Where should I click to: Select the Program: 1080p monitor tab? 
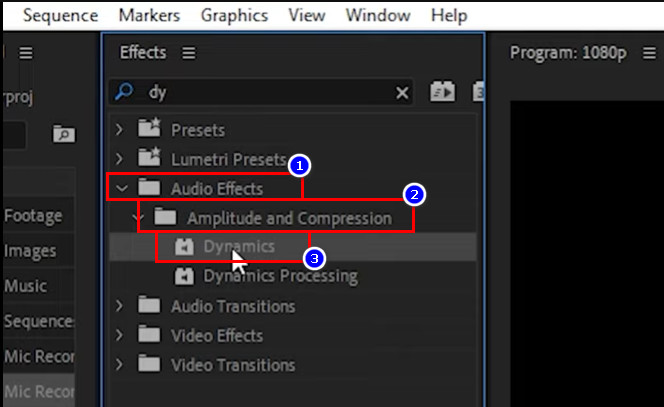[x=568, y=53]
